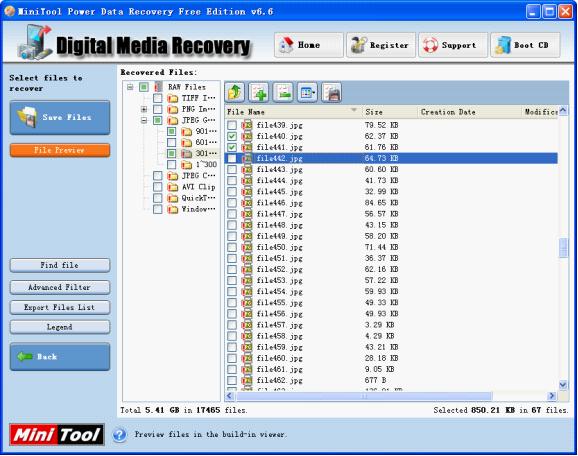Click the horizontal scrollbar thumb
578x456 pixels.
pos(364,396)
